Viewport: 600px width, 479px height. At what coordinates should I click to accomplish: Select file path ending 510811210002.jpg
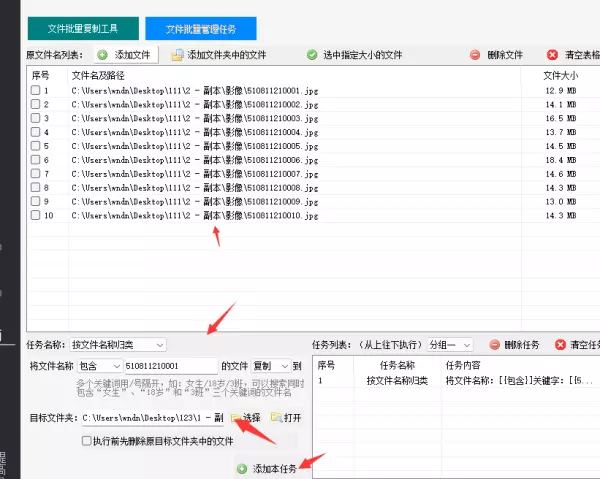coord(195,104)
